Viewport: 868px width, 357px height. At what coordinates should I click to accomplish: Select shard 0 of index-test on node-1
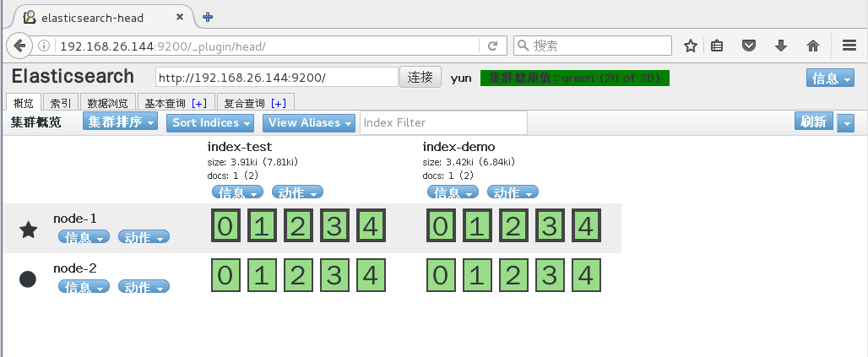pyautogui.click(x=225, y=226)
